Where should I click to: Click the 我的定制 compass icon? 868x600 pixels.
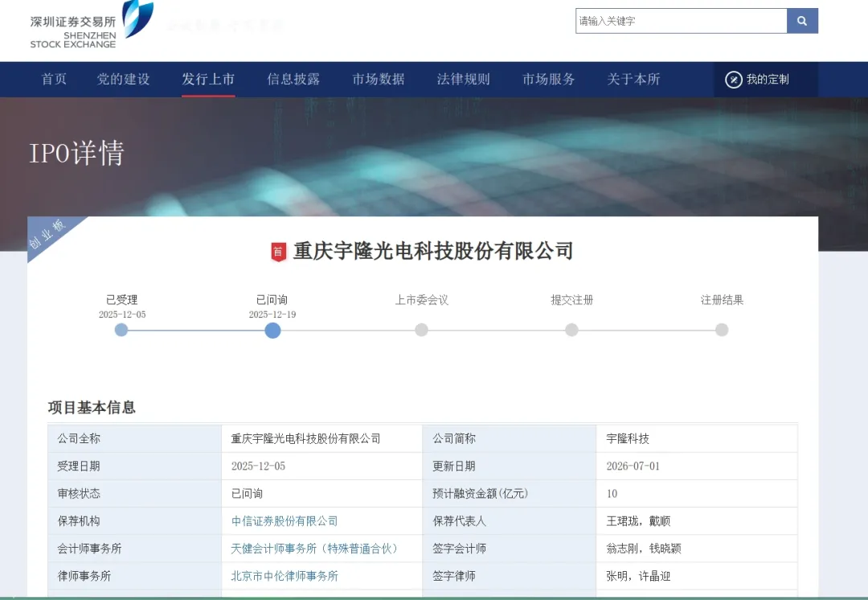[734, 80]
